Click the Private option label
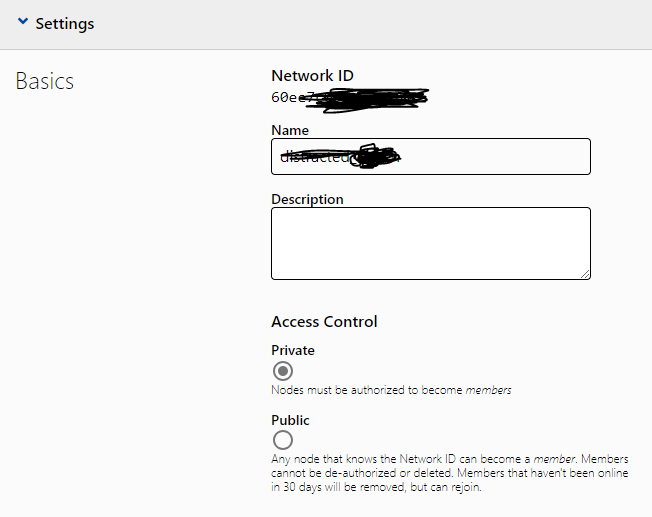The width and height of the screenshot is (652, 517). (293, 350)
